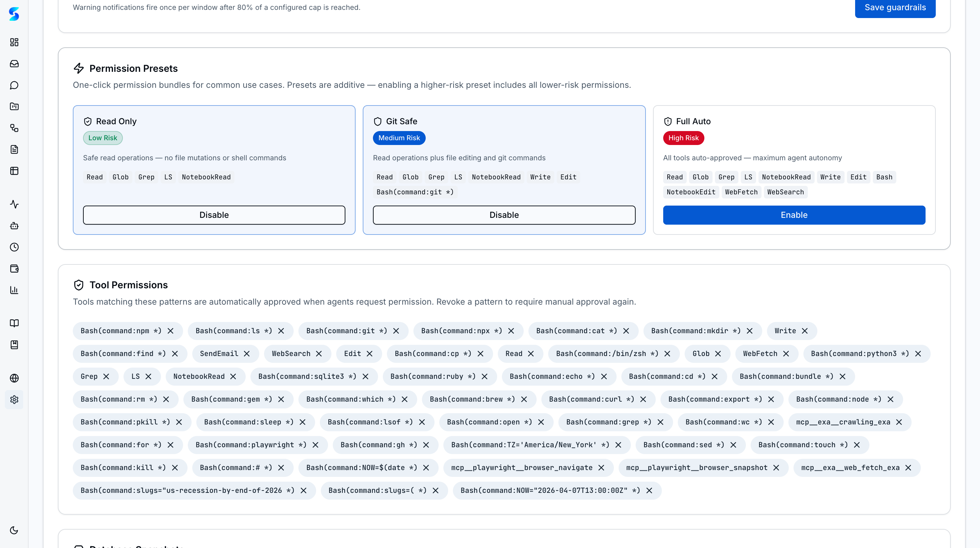Open the clock history icon
This screenshot has width=980, height=548.
pyautogui.click(x=14, y=247)
